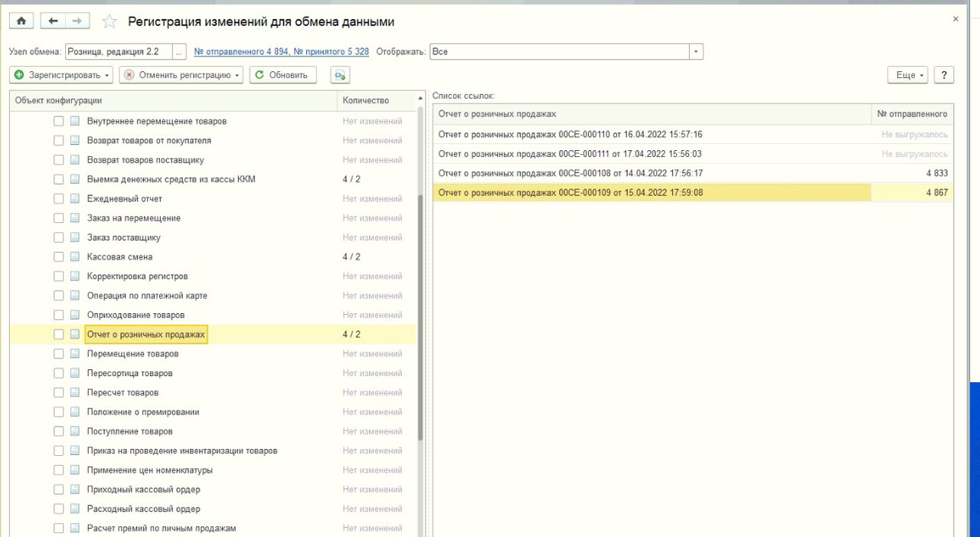The image size is (980, 537).
Task: Click the document icon of Ежедневный отчет
Action: [x=75, y=199]
